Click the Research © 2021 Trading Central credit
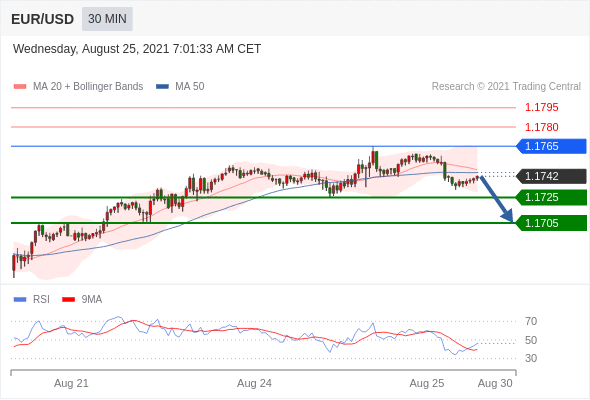This screenshot has width=590, height=400. tap(506, 87)
